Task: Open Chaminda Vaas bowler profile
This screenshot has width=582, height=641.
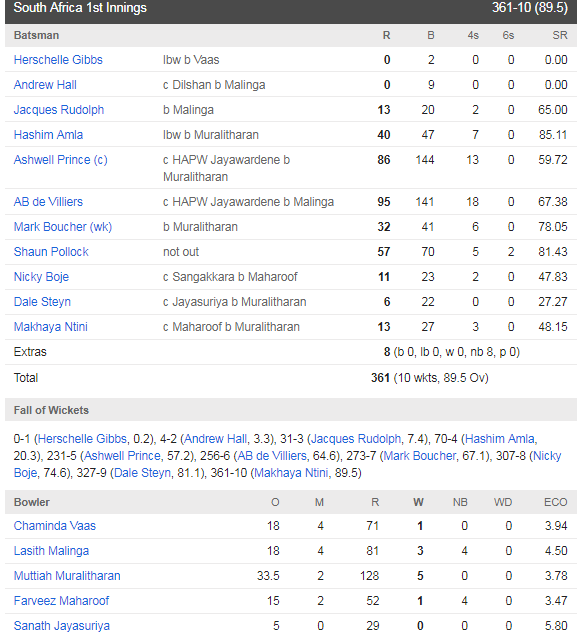Action: 55,526
